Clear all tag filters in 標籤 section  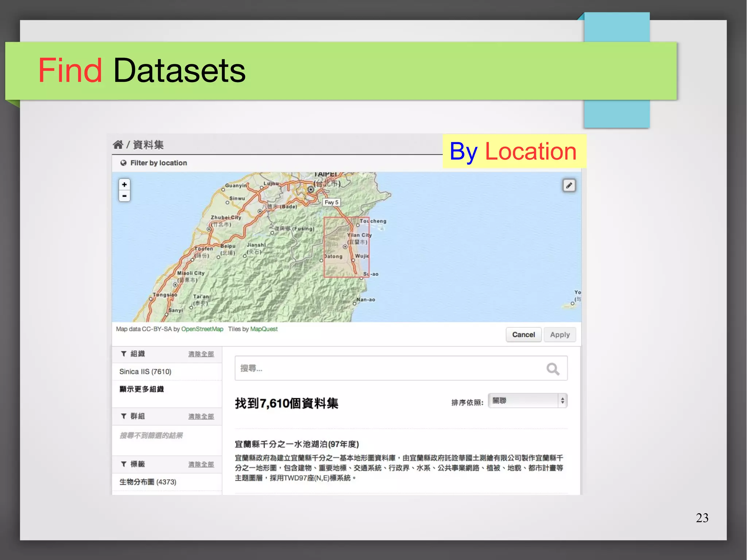(x=201, y=464)
